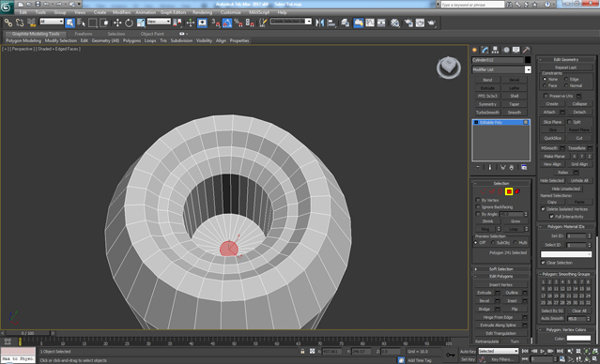Toggle the Angle Snap button
This screenshot has height=364, width=600.
tap(227, 23)
